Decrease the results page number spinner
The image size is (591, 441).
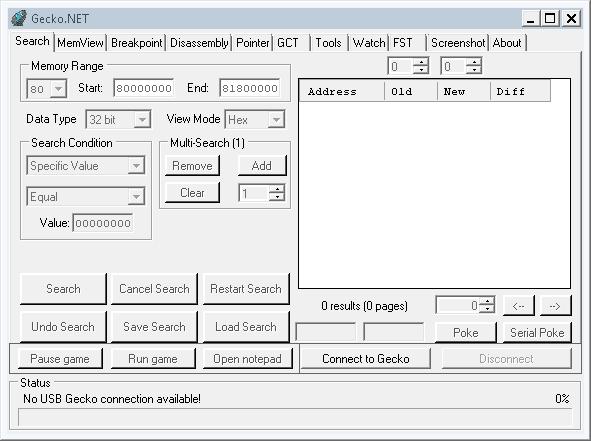pyautogui.click(x=488, y=309)
